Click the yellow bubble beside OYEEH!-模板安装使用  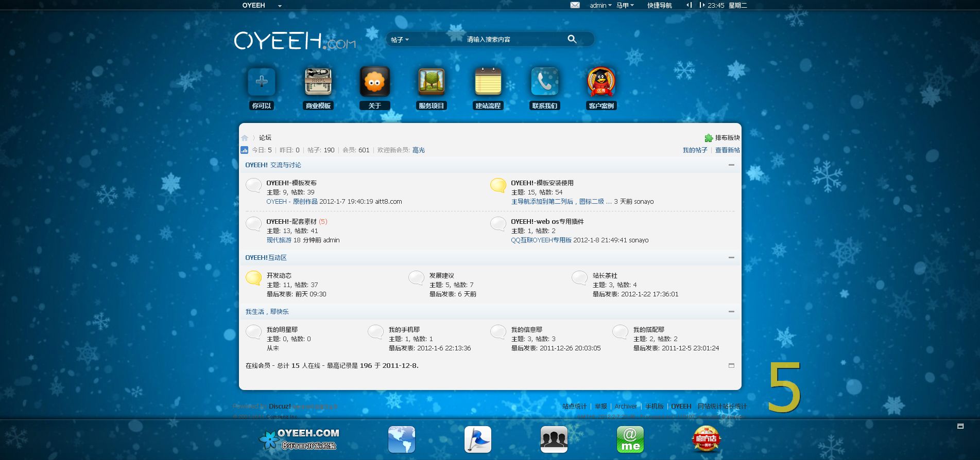(498, 185)
